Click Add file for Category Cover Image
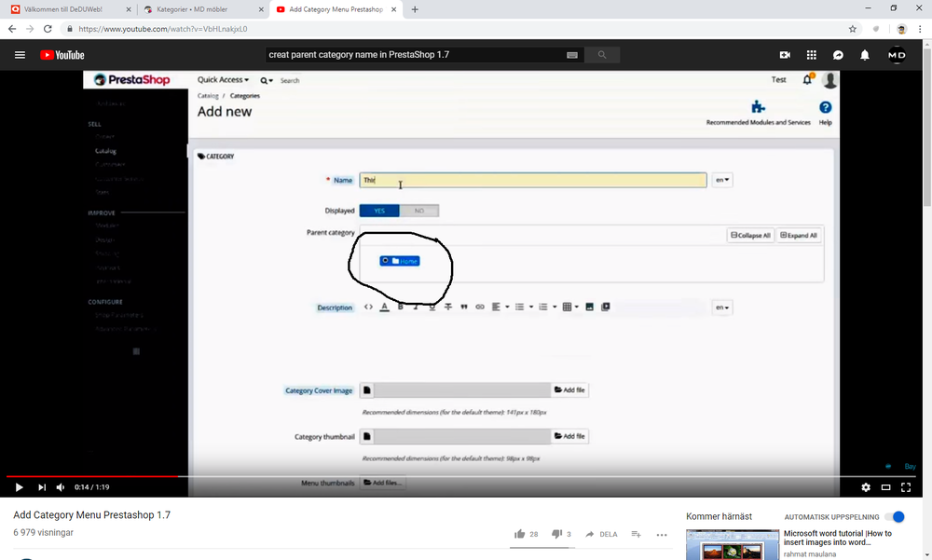Image resolution: width=932 pixels, height=560 pixels. pyautogui.click(x=569, y=389)
